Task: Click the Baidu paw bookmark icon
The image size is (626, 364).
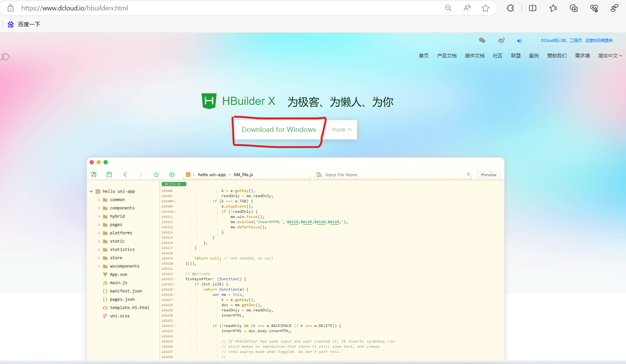Action: coord(11,24)
